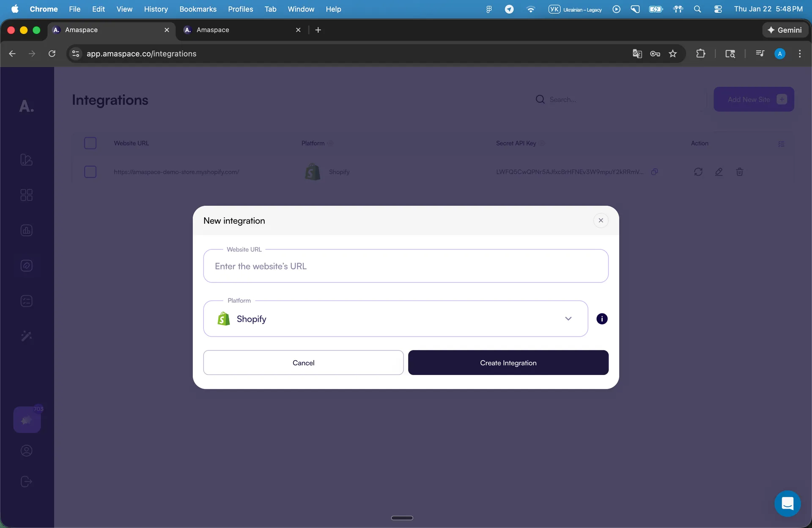
Task: View the info icon beside Shopify platform
Action: 601,318
